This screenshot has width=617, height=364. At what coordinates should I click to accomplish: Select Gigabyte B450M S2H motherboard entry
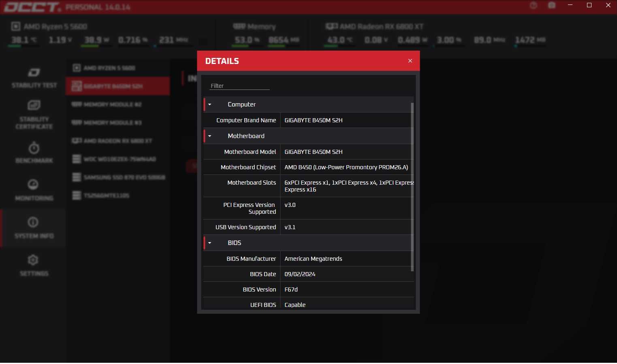118,86
